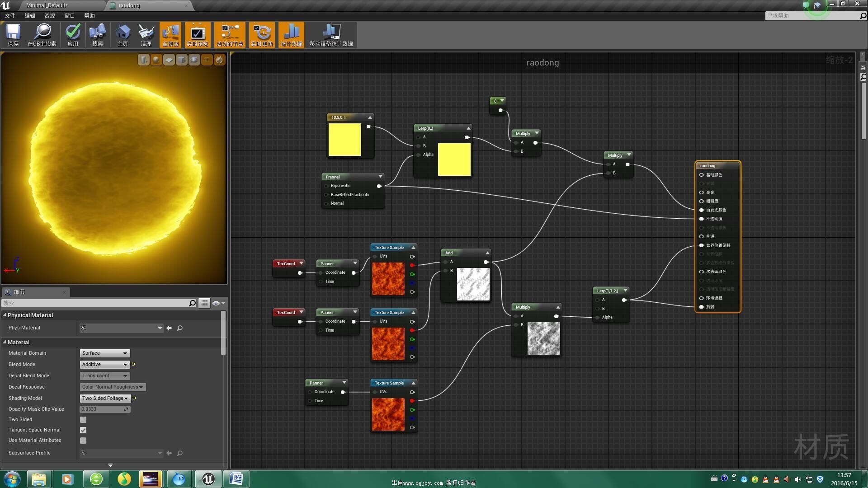Click the binoculars Search (搜索) toolbar icon
The height and width of the screenshot is (488, 868).
point(97,35)
